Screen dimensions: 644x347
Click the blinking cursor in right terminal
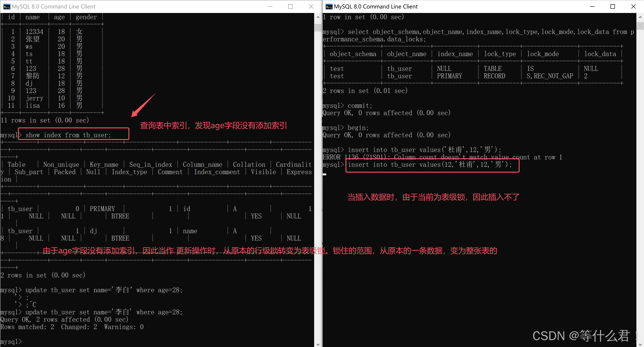click(324, 174)
